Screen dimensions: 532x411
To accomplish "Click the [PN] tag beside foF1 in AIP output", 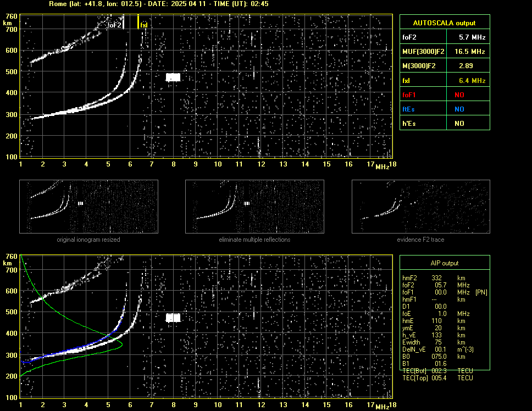I will point(481,292).
